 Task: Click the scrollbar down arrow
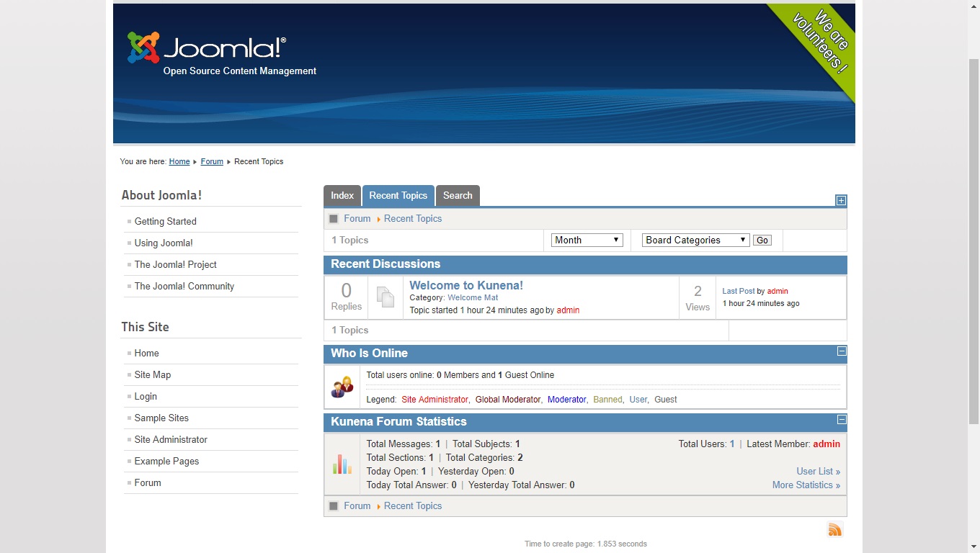click(x=974, y=547)
